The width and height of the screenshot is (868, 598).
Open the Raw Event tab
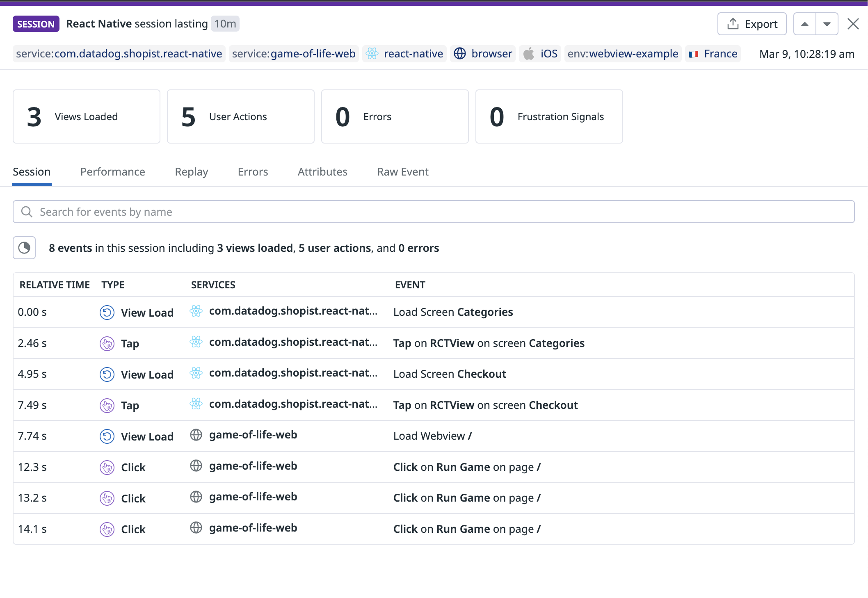click(x=402, y=171)
